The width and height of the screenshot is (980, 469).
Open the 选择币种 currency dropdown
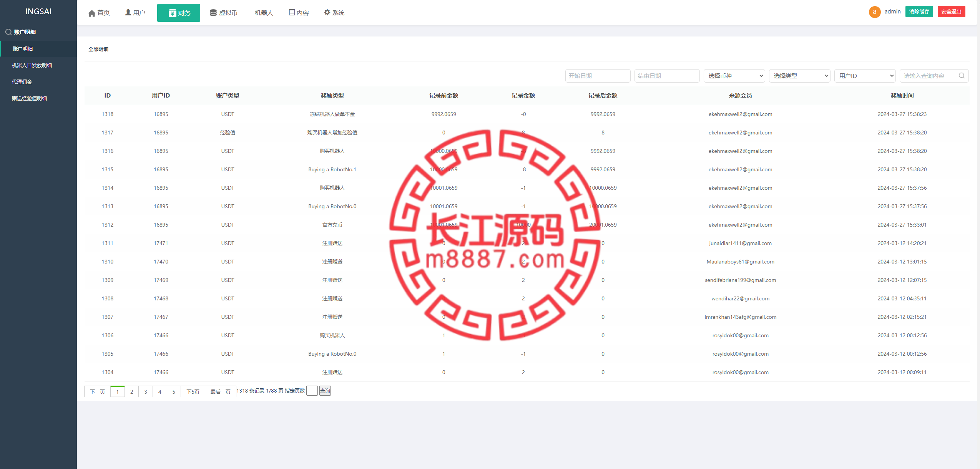point(734,76)
